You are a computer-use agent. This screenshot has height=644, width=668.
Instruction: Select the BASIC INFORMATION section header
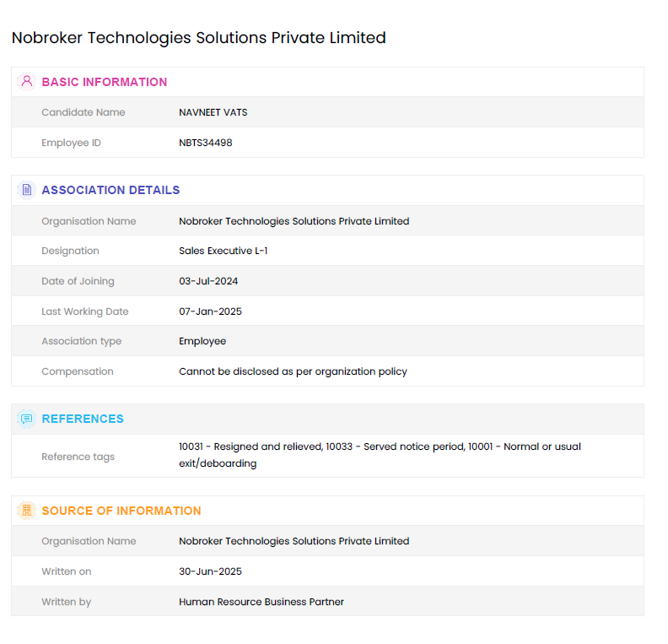[105, 82]
